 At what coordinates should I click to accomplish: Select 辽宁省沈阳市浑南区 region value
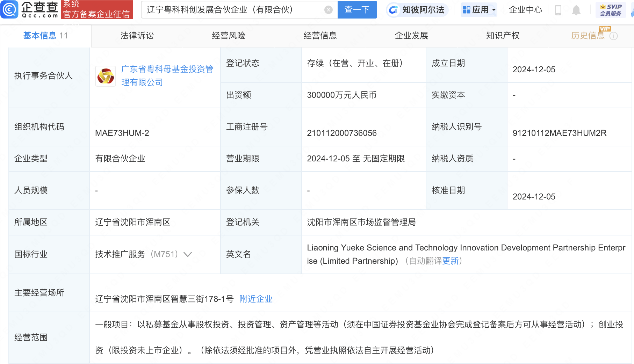[x=133, y=222]
